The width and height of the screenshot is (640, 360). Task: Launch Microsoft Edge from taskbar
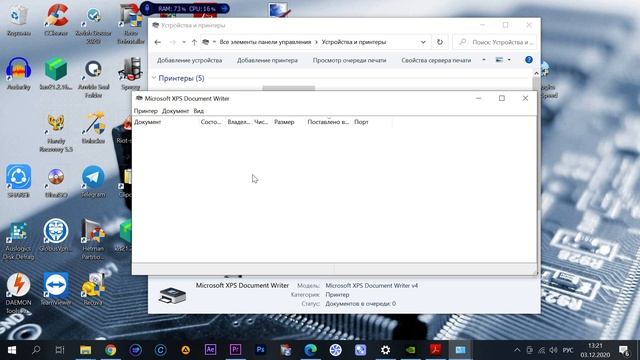pos(310,350)
